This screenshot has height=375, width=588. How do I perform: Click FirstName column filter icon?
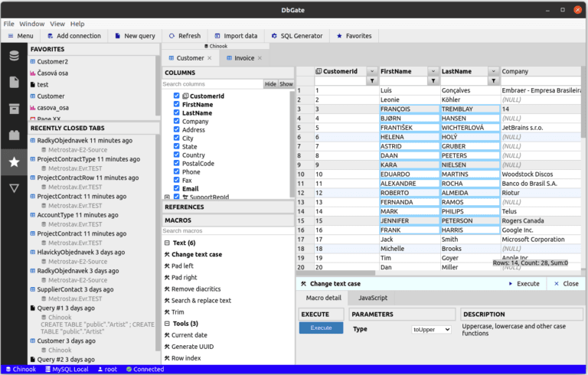tap(433, 80)
